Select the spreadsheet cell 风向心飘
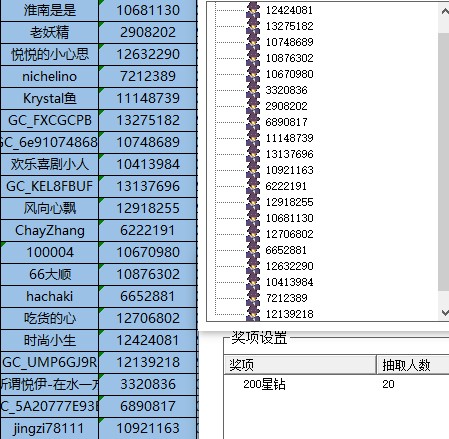 tap(50, 208)
